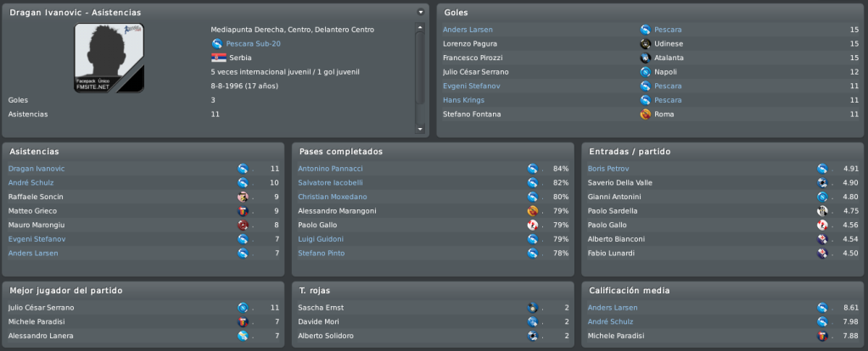Open Anders Larsen in Goles list
868x351 pixels.
click(x=468, y=30)
